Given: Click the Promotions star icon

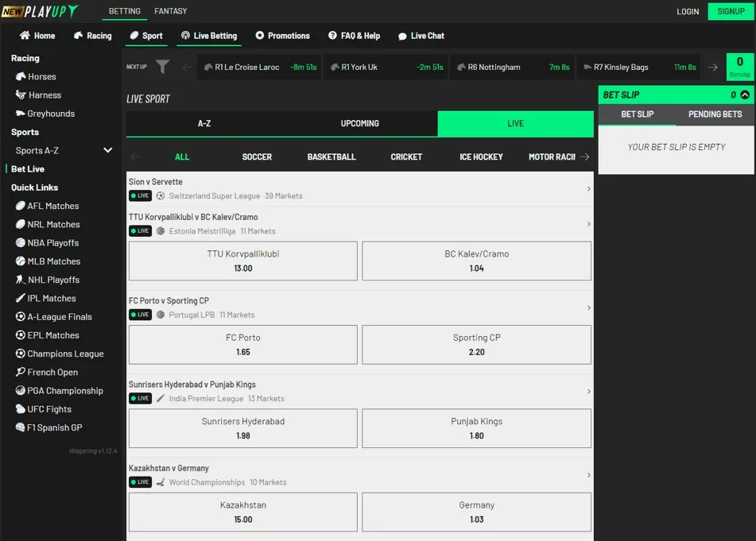Looking at the screenshot, I should pos(259,35).
